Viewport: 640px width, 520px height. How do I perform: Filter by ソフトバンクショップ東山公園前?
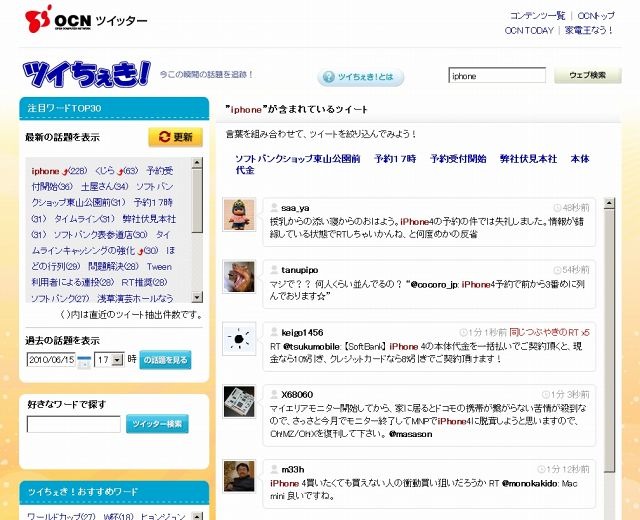tap(298, 159)
